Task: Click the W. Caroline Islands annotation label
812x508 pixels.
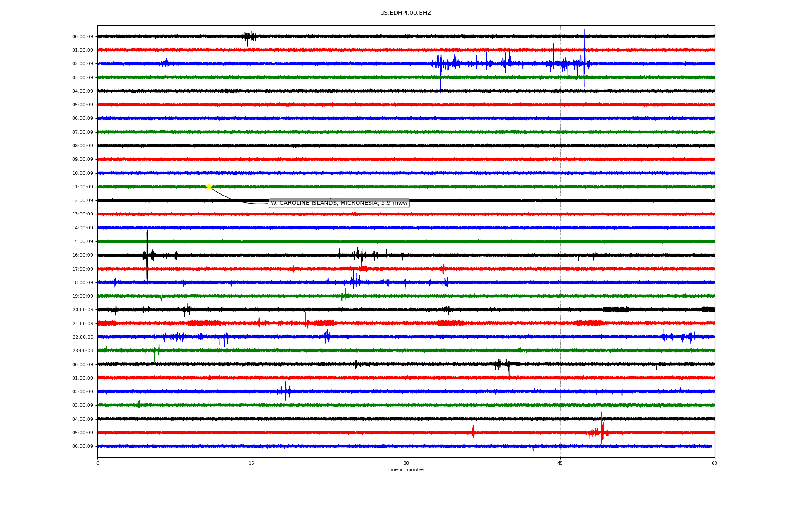Action: click(339, 203)
